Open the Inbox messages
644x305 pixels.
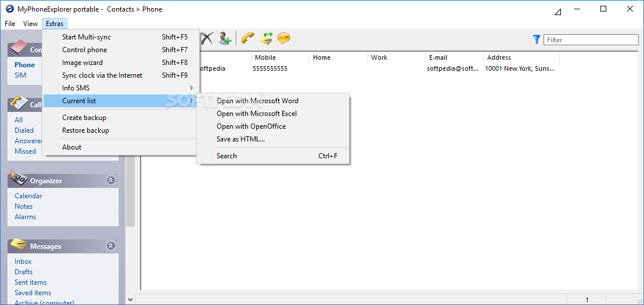[x=23, y=261]
